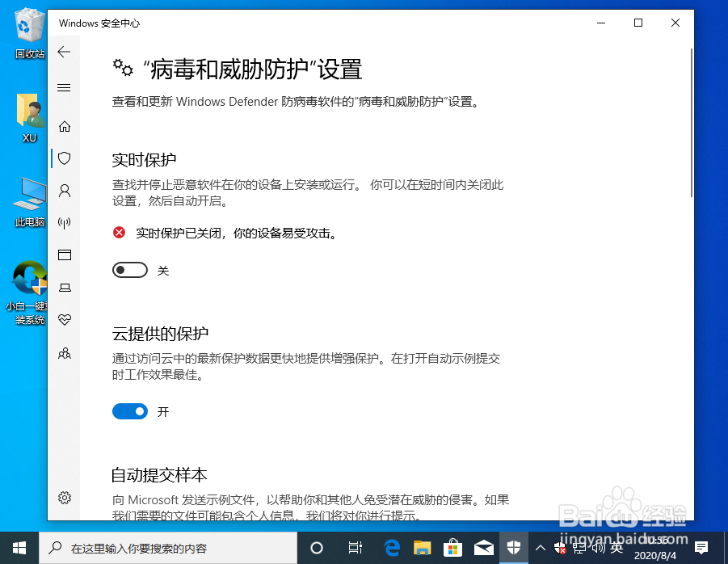
Task: Click the '病毒和威胁防护'设置 page title
Action: [252, 69]
